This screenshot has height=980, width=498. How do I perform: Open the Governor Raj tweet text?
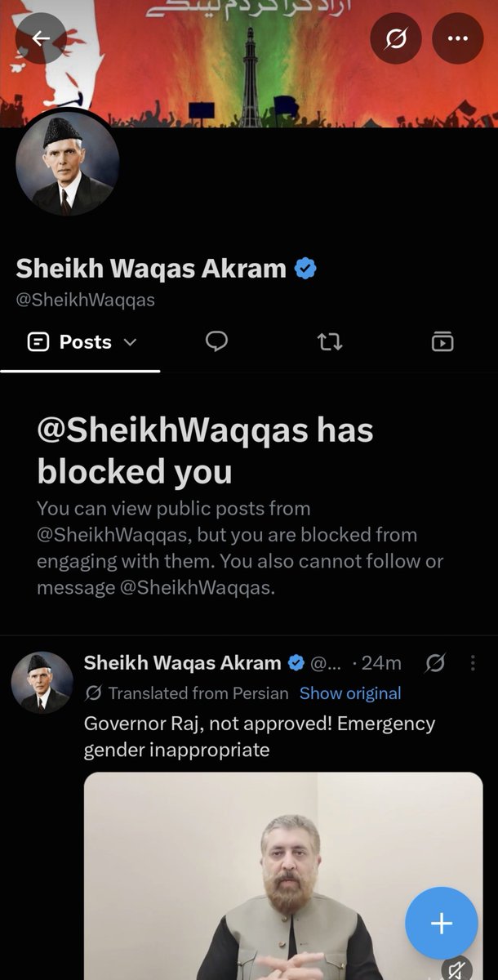pos(260,736)
